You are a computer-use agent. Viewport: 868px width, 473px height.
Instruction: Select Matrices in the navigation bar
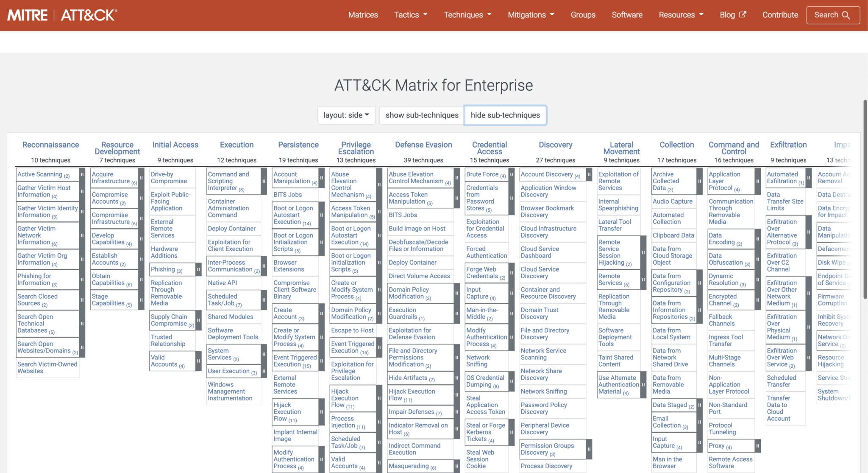363,14
